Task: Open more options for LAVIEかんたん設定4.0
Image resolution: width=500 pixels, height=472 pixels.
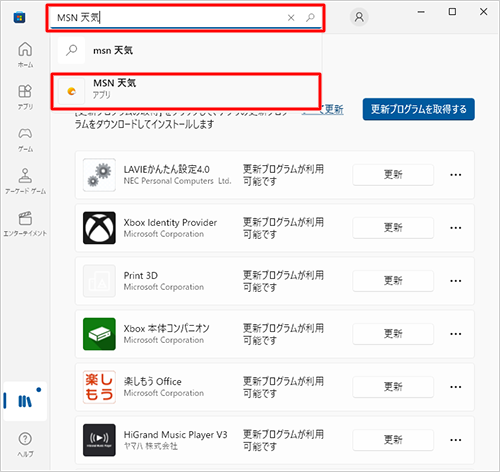Action: [456, 175]
